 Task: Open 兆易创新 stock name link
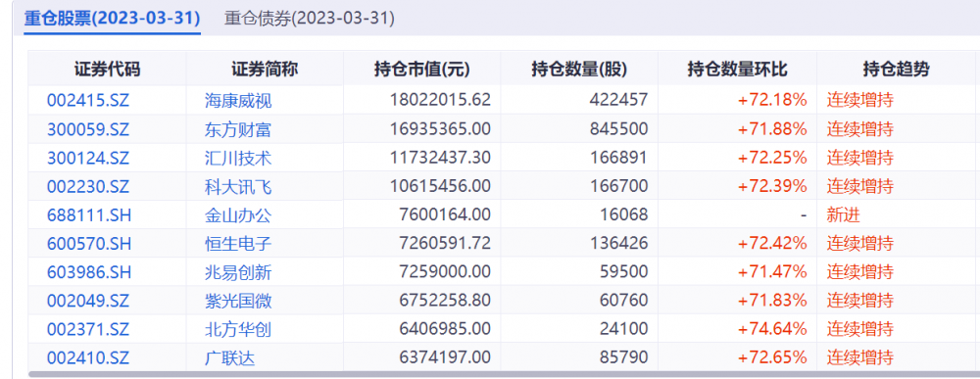click(x=238, y=272)
